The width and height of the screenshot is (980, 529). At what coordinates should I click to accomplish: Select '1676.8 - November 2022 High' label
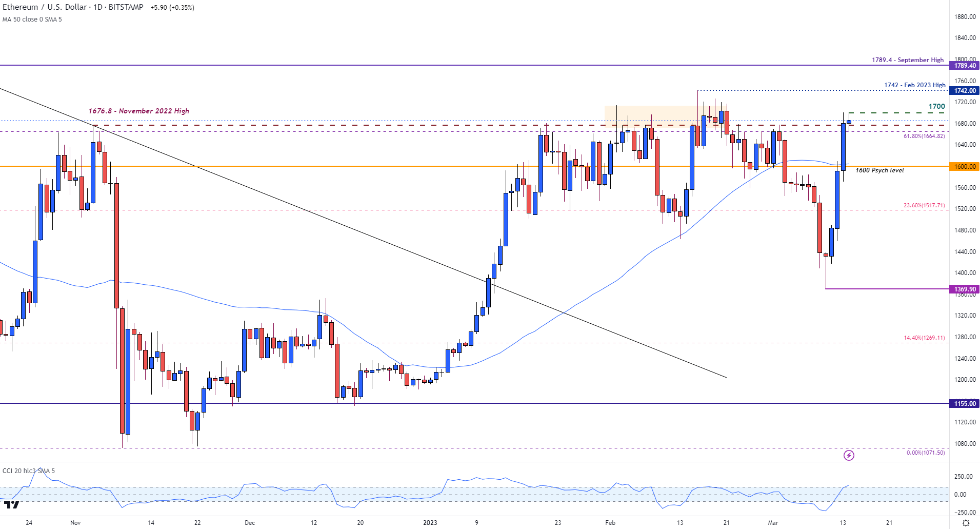[x=139, y=111]
